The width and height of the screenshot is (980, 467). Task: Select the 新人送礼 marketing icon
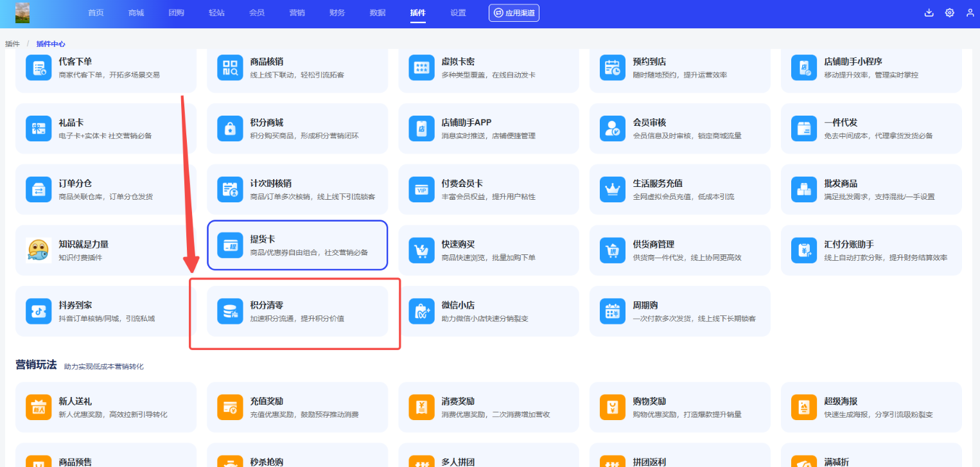[39, 407]
